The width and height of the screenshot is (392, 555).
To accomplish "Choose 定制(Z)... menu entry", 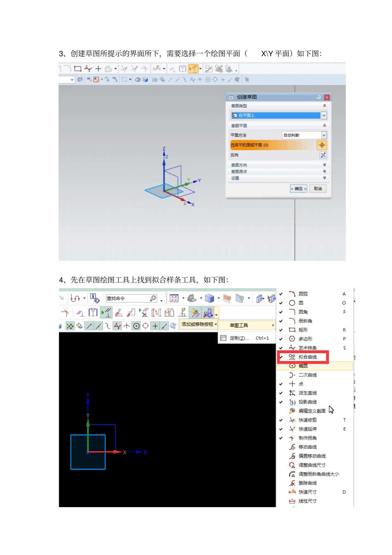I will 247,338.
